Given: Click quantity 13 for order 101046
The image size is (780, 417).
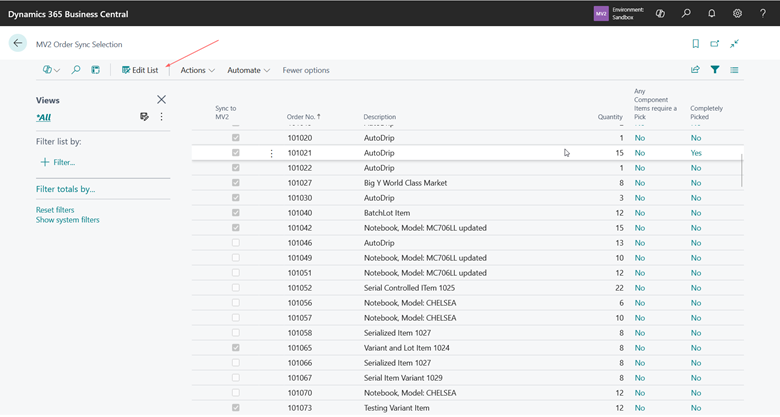Looking at the screenshot, I should click(x=619, y=243).
